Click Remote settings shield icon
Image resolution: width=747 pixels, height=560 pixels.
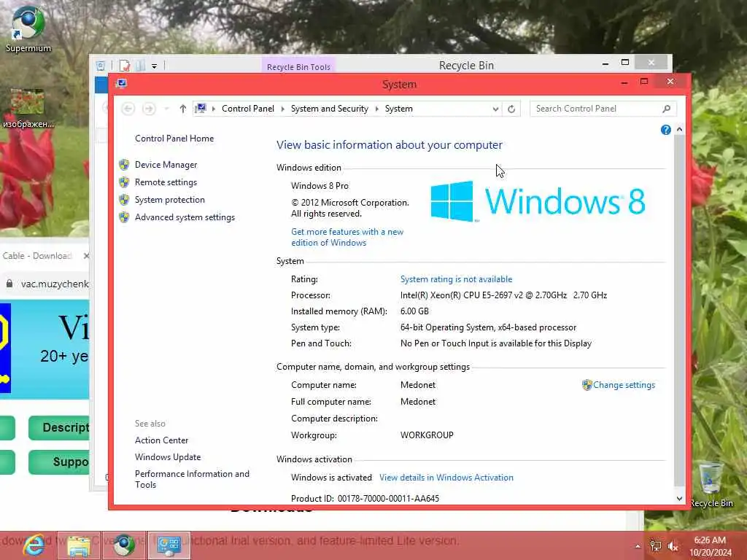pyautogui.click(x=124, y=182)
